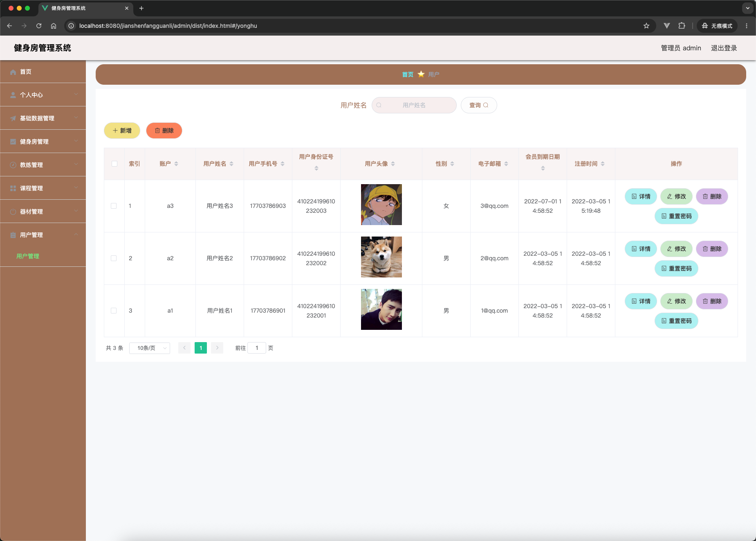The width and height of the screenshot is (756, 541).
Task: Expand the 健身房管理 sidebar menu
Action: coord(43,142)
